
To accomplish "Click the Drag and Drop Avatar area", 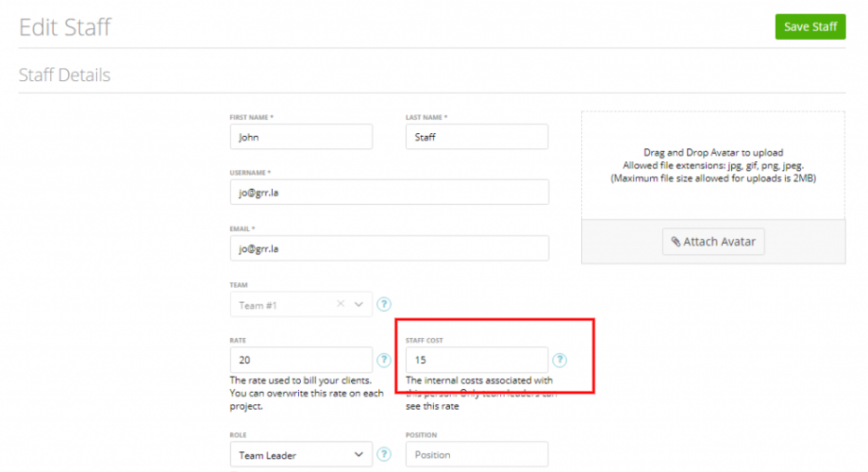I will (x=713, y=165).
